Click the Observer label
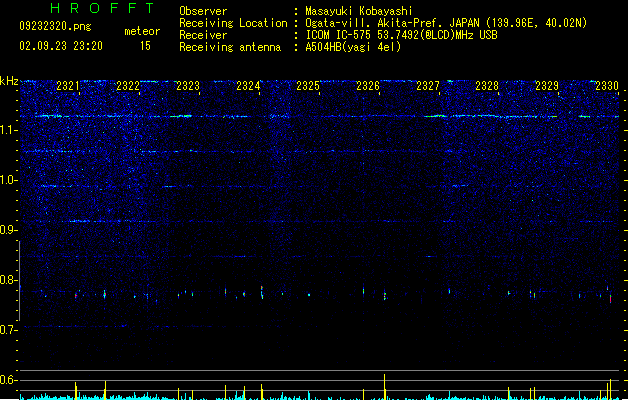This screenshot has width=629, height=400. (203, 11)
